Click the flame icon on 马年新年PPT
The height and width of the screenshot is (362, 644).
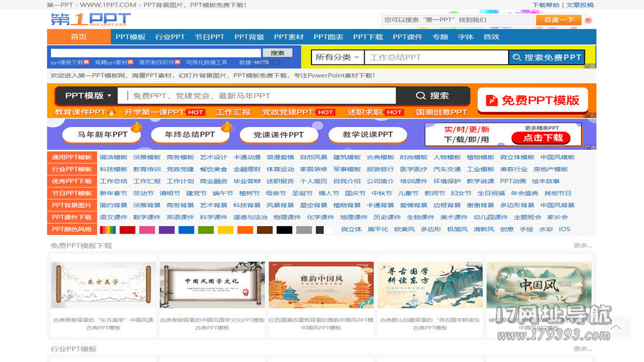click(x=136, y=127)
